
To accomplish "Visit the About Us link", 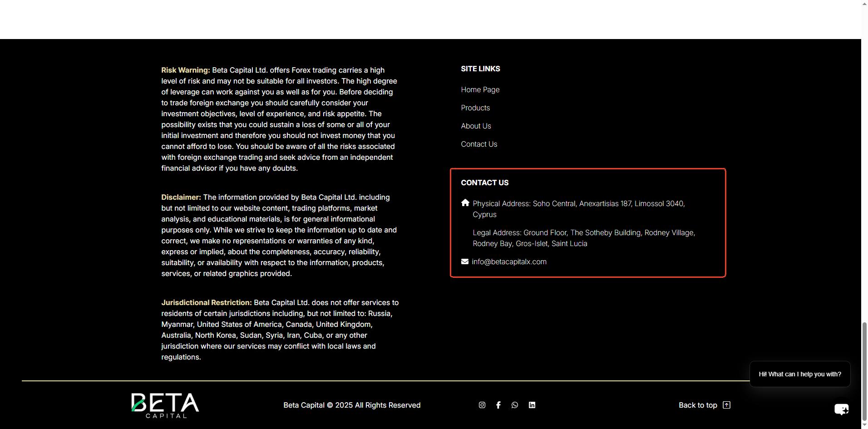I will [476, 126].
